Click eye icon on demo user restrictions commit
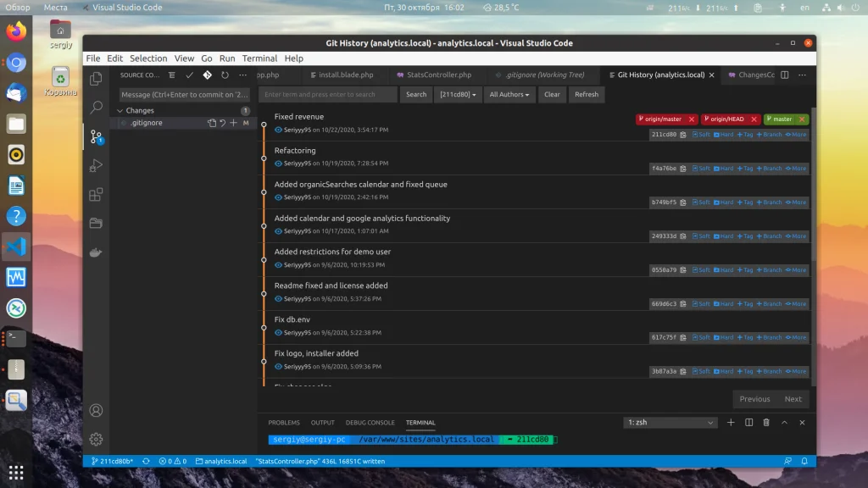This screenshot has width=868, height=488. [x=278, y=265]
